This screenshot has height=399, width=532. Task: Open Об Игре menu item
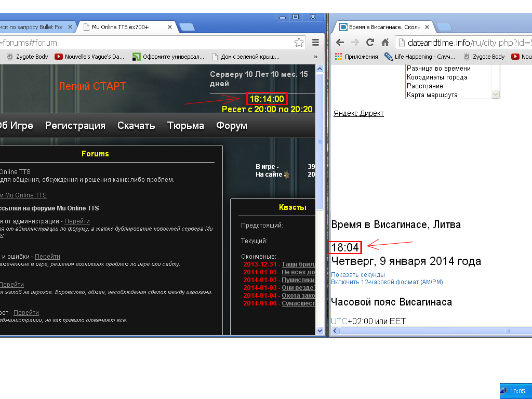(16, 126)
